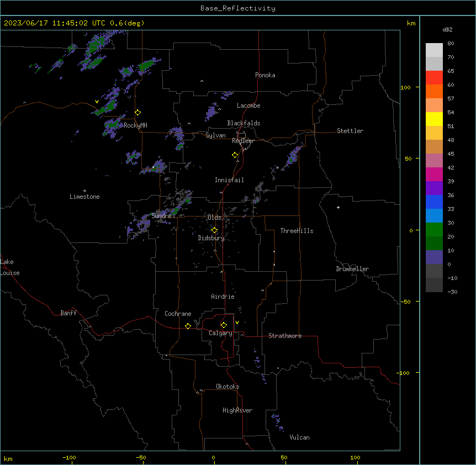Click the yellow diamond marker south of RedDeer
This screenshot has width=476, height=465.
[x=235, y=155]
